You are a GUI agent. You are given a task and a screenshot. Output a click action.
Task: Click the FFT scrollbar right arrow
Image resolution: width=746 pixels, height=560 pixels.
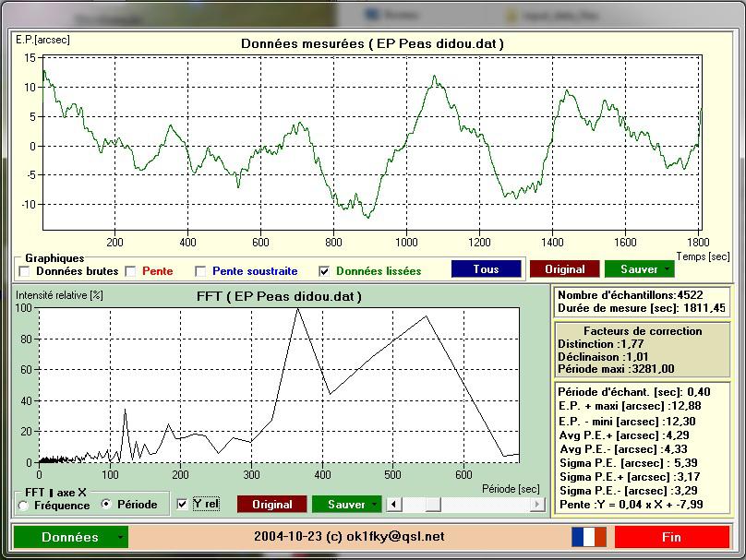(537, 505)
